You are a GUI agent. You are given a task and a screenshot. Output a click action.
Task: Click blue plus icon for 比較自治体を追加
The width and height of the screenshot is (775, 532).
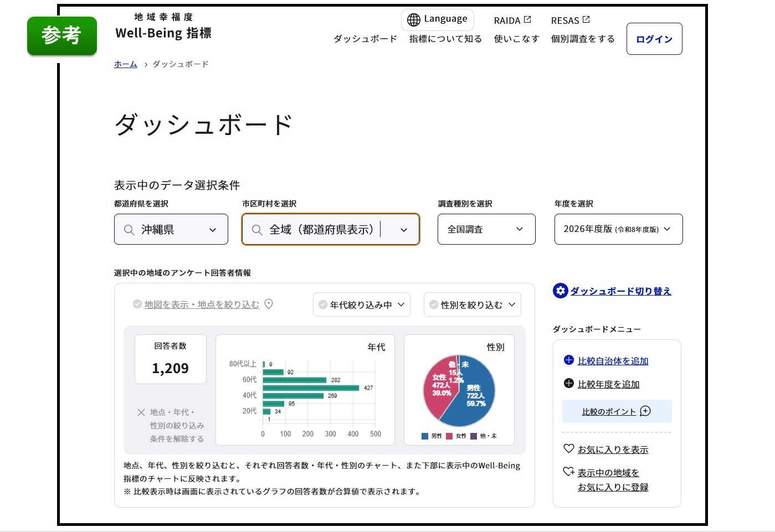click(x=568, y=360)
